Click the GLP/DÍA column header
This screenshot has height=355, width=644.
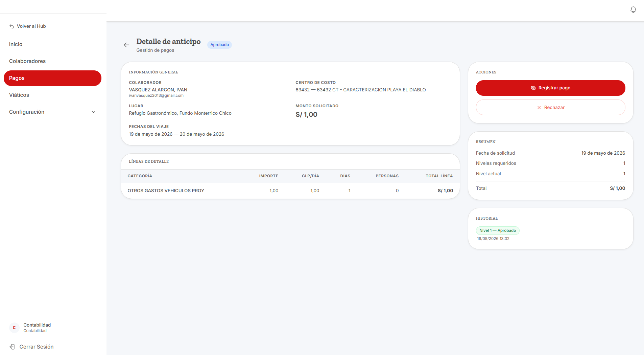point(310,176)
